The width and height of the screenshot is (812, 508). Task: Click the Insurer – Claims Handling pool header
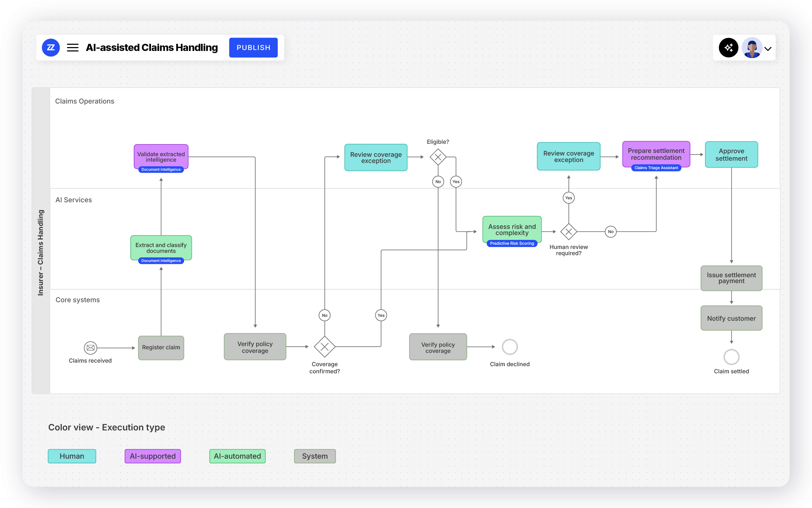(41, 241)
